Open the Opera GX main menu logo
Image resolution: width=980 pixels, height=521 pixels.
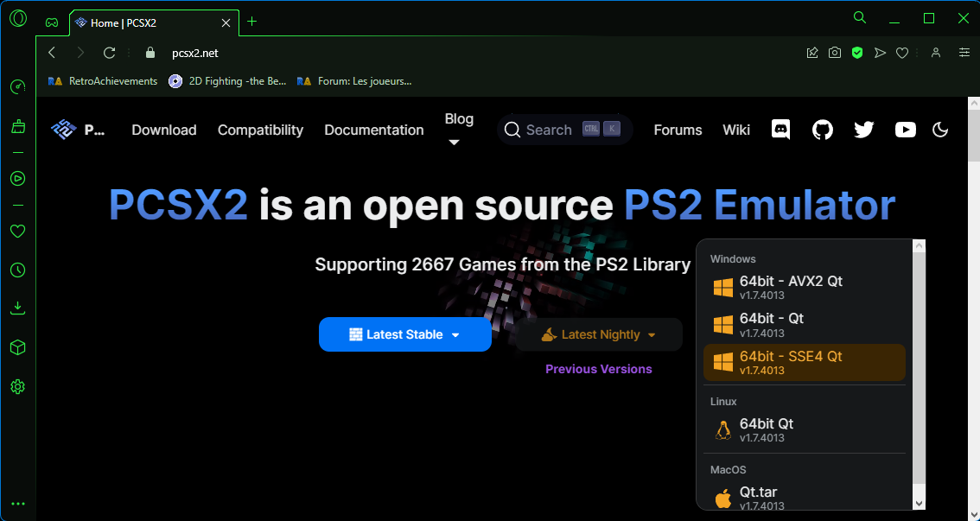coord(17,19)
